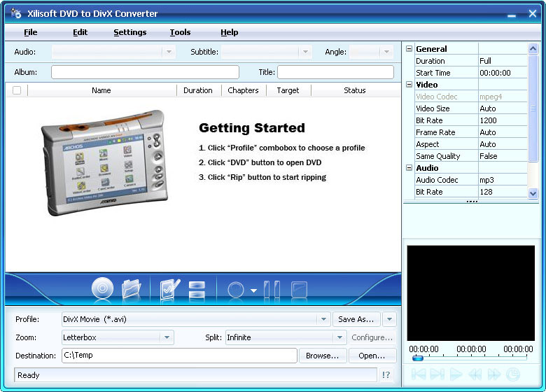Open the Split Infinite dropdown
The height and width of the screenshot is (392, 546).
point(339,337)
